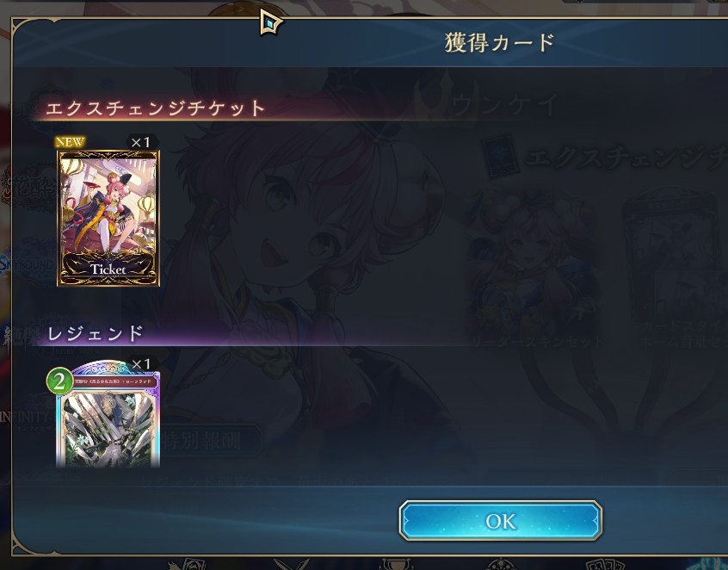Click the circular emblem icon in bottom bar
The image size is (728, 570).
(x=500, y=565)
